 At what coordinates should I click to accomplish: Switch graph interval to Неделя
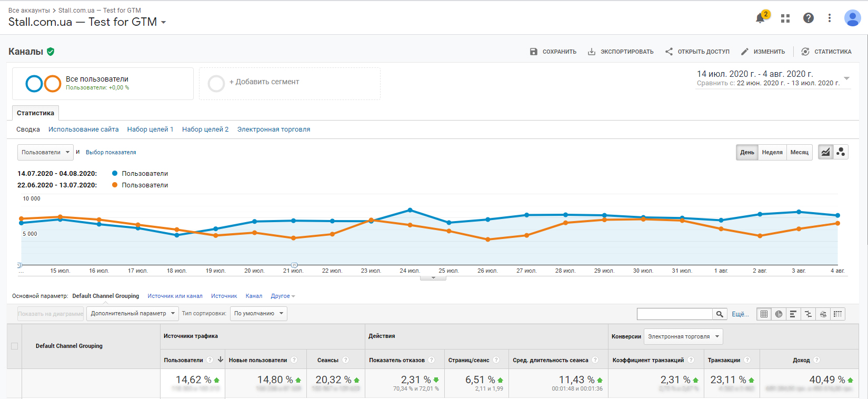[x=772, y=152]
